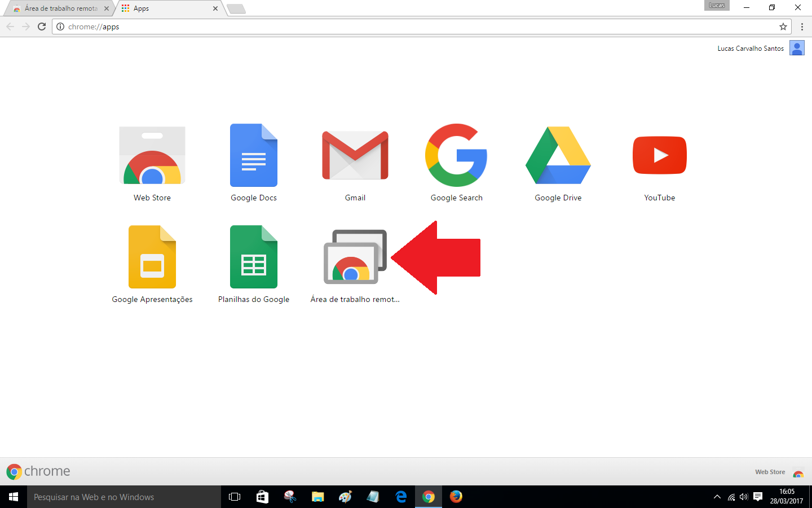The height and width of the screenshot is (508, 812).
Task: Bookmark this page with the star icon
Action: (783, 27)
